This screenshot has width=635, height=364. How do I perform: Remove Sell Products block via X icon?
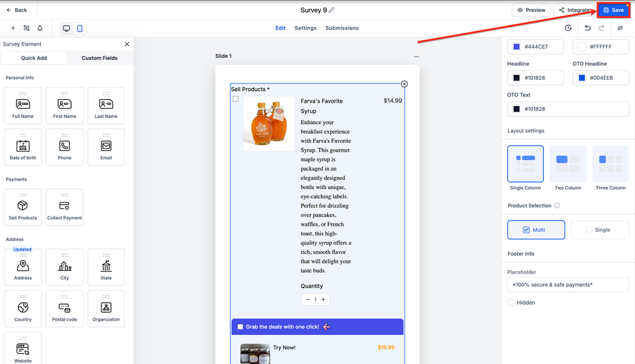[x=404, y=83]
